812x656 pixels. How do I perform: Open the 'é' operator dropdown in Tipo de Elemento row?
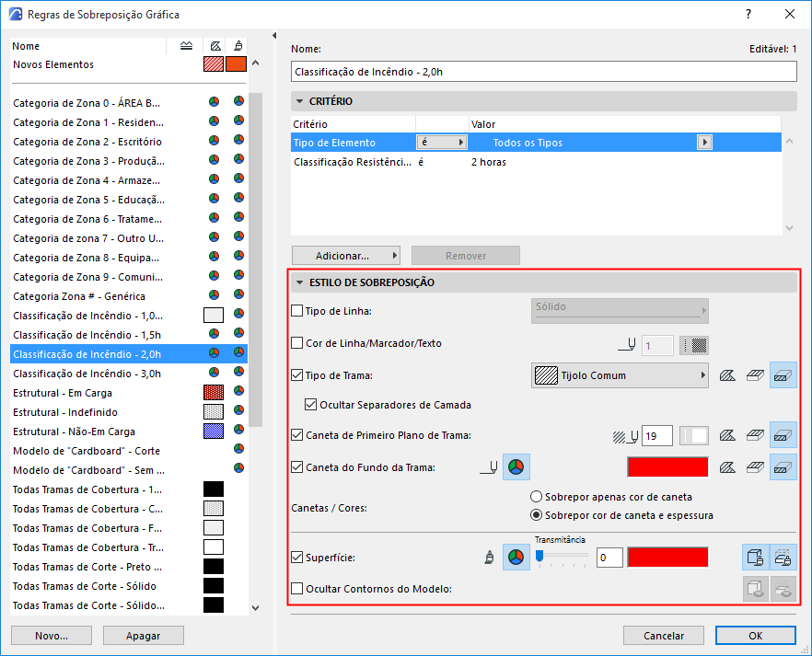442,143
